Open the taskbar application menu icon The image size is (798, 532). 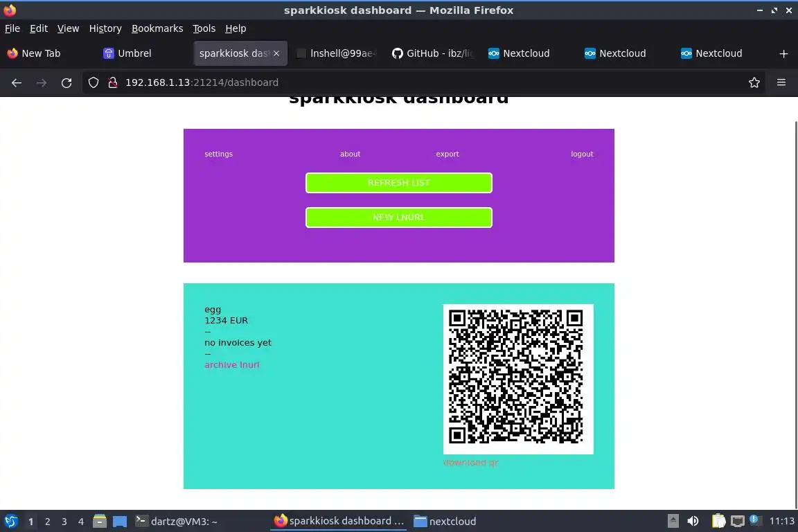(x=10, y=521)
